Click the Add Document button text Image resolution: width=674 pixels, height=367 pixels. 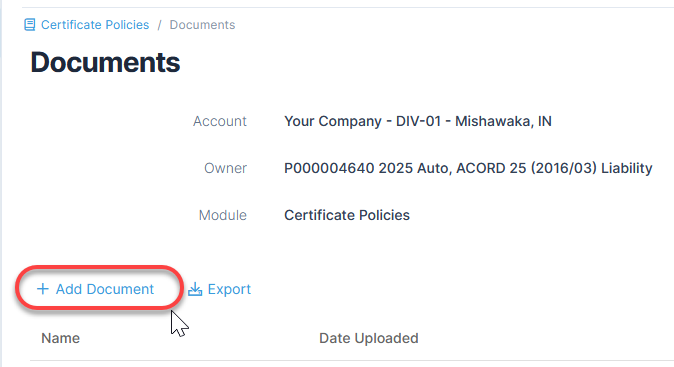[x=105, y=289]
